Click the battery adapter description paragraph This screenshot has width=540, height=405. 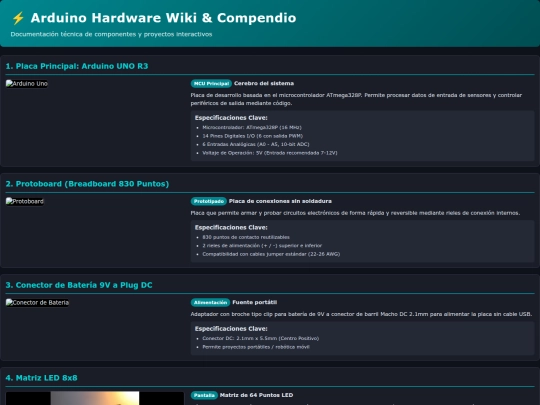pyautogui.click(x=361, y=314)
